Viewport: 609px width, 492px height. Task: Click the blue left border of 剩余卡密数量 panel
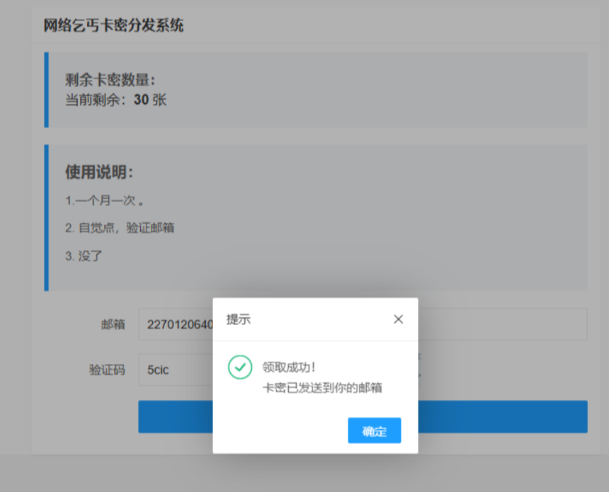pyautogui.click(x=46, y=90)
